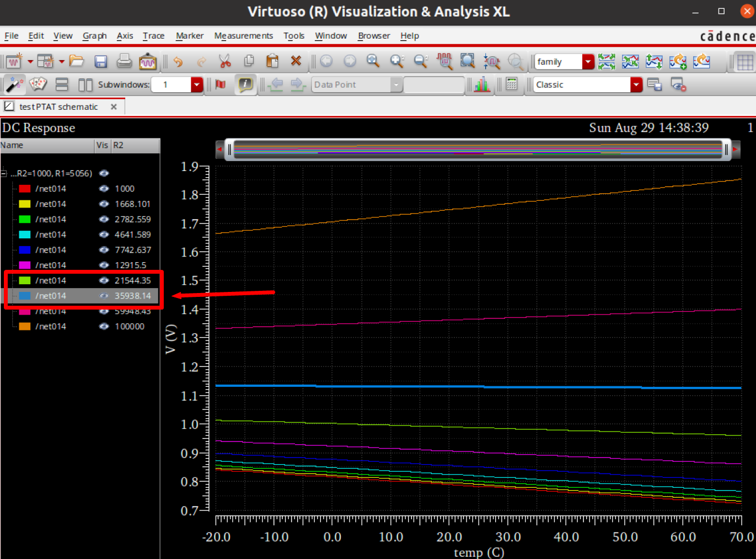The height and width of the screenshot is (559, 756).
Task: Open the calculator icon
Action: point(512,84)
